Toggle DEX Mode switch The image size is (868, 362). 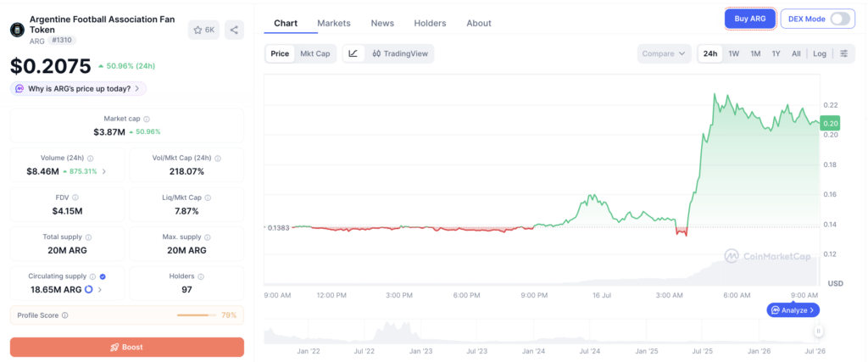[x=839, y=19]
